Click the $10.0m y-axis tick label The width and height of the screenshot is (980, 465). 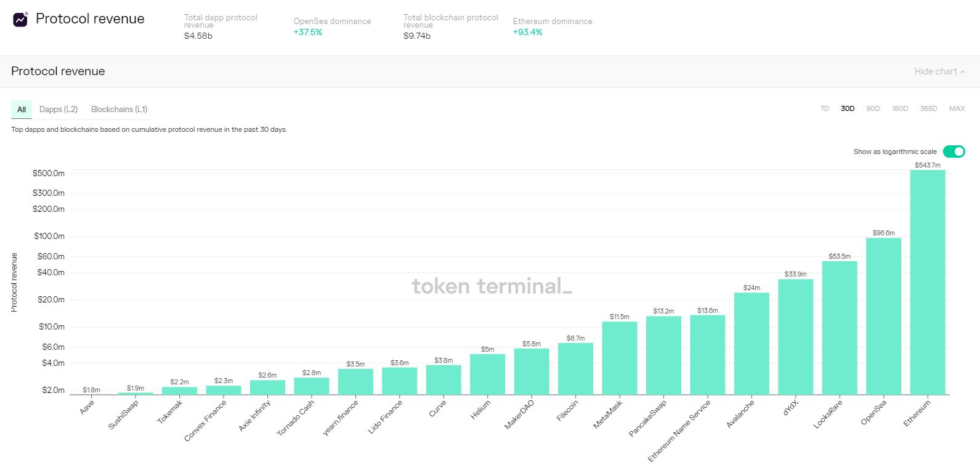coord(52,327)
